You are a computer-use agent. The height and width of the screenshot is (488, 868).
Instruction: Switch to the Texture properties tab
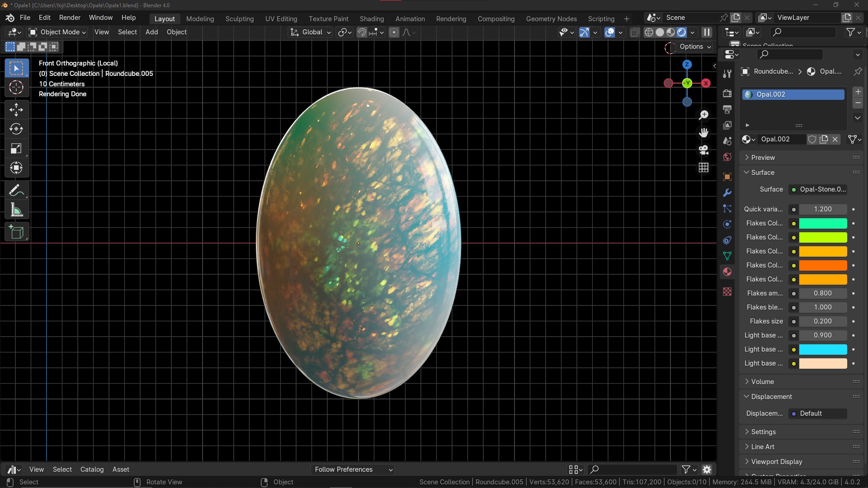tap(727, 292)
